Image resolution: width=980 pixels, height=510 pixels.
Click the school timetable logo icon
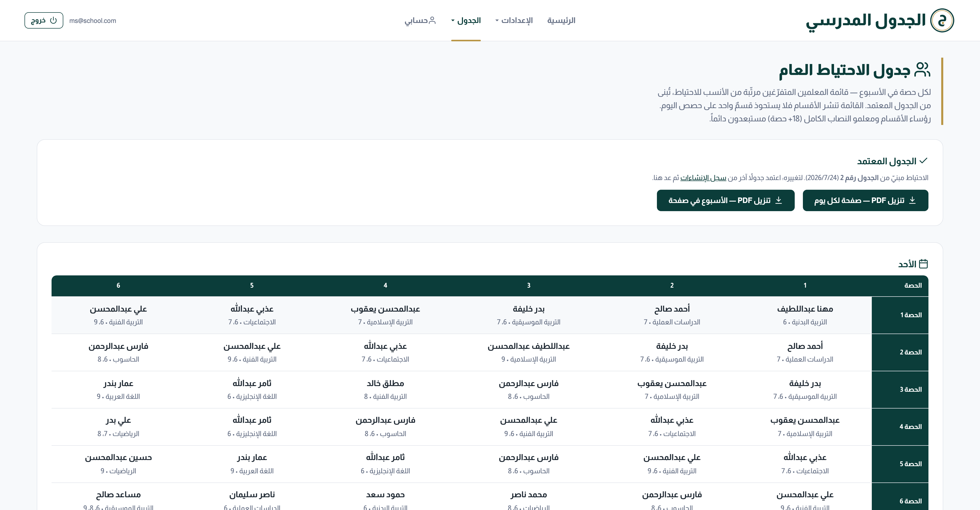click(x=942, y=20)
